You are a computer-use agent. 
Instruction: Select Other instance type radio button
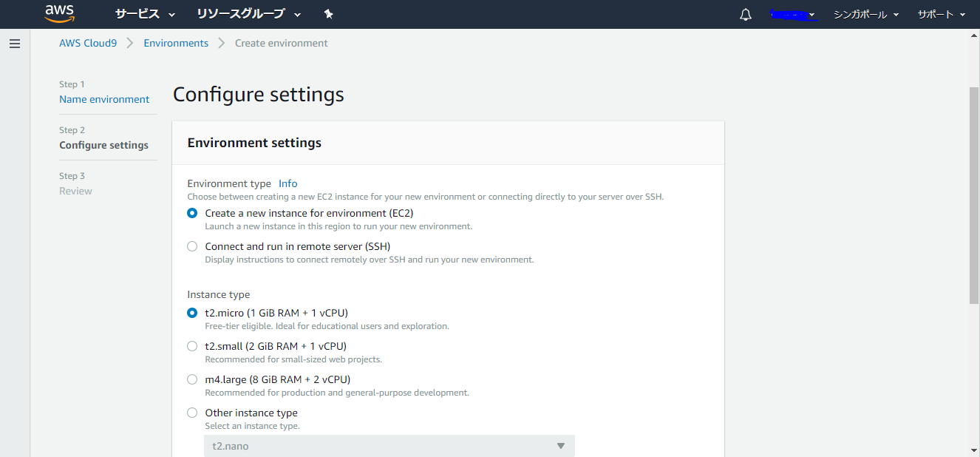[x=192, y=413]
